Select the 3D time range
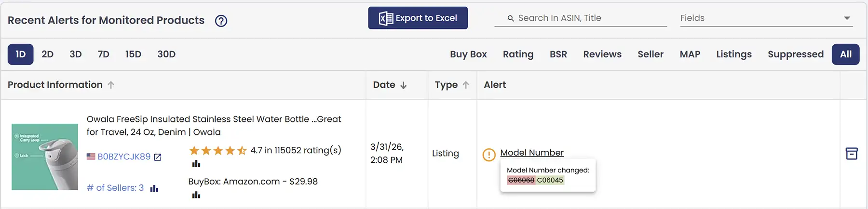 tap(76, 54)
